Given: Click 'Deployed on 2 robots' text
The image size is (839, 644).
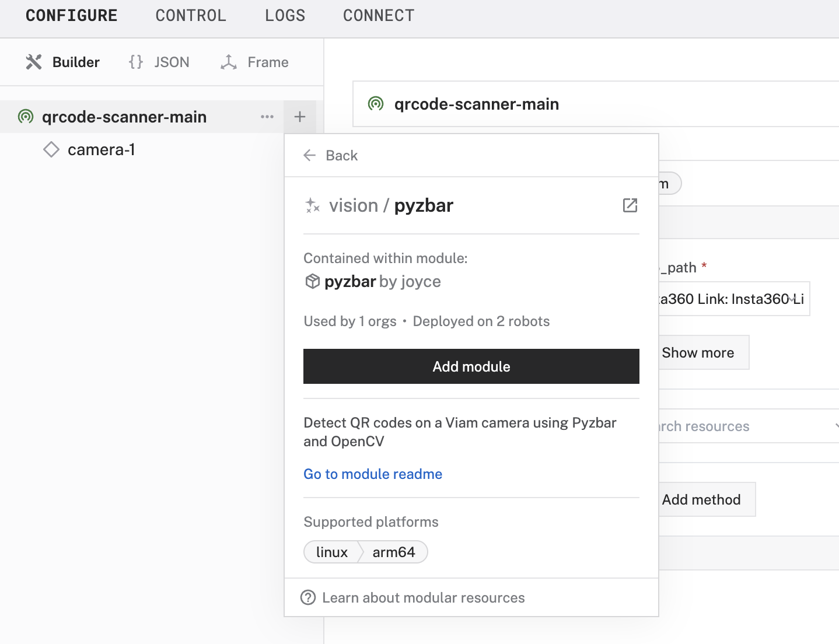Looking at the screenshot, I should tap(481, 321).
